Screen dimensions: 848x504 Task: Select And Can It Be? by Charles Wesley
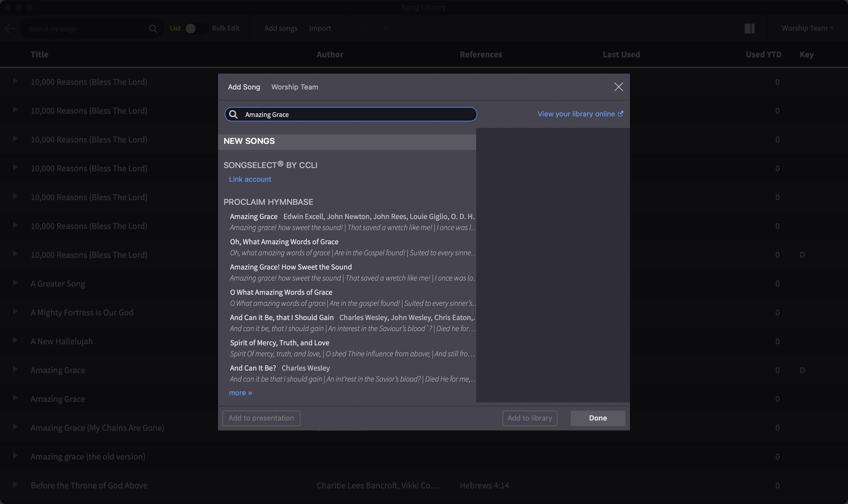(x=353, y=373)
